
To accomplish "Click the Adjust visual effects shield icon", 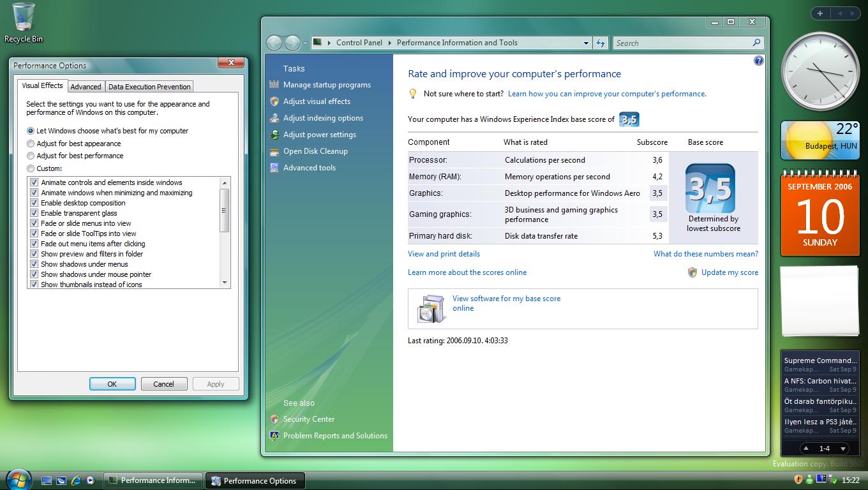I will click(x=274, y=101).
